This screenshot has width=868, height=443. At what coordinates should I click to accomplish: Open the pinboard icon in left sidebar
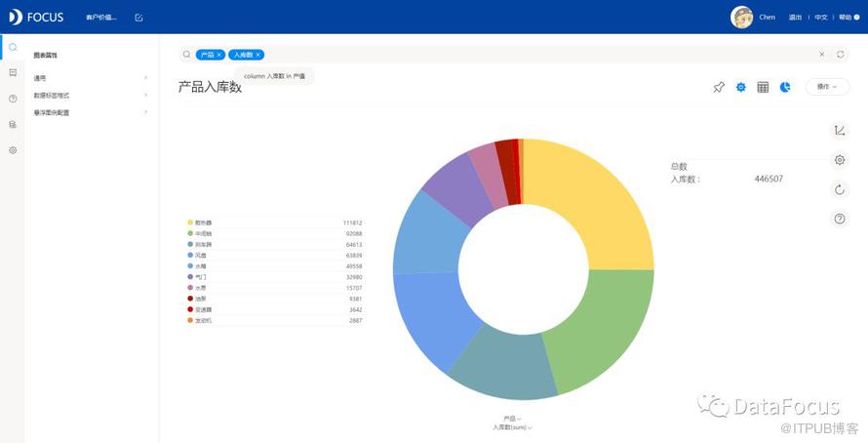(13, 72)
